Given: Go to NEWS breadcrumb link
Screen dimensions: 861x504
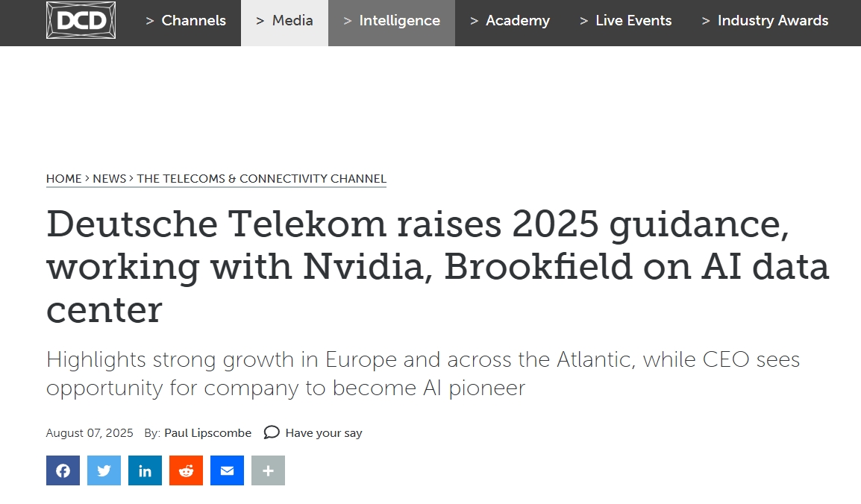Looking at the screenshot, I should click(x=109, y=179).
